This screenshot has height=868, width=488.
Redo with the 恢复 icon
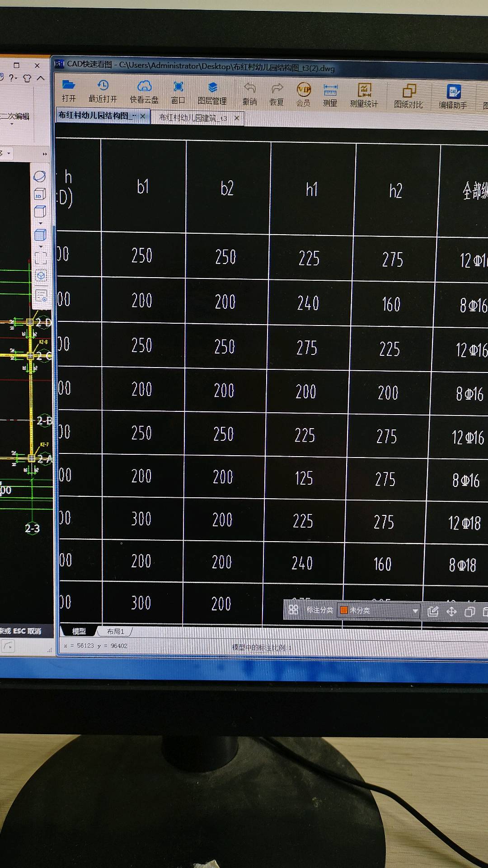[x=277, y=94]
